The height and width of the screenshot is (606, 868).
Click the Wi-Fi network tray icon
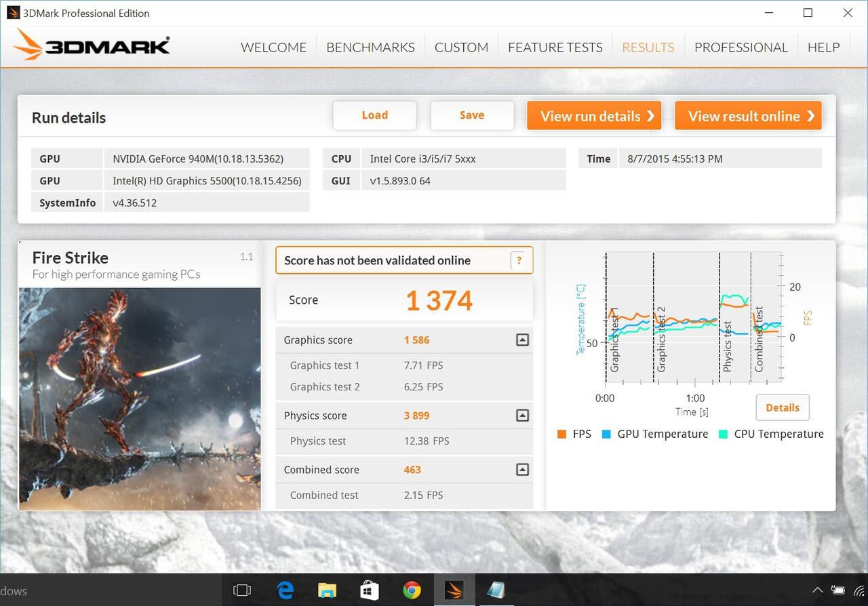pyautogui.click(x=861, y=590)
